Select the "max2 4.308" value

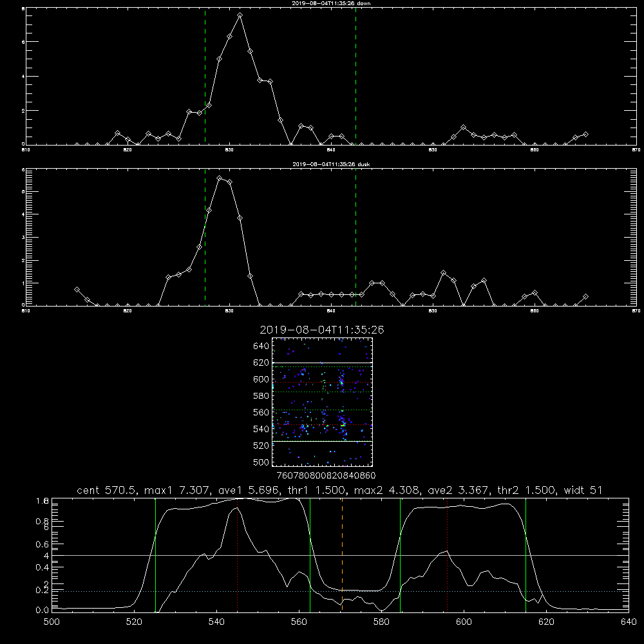click(387, 490)
